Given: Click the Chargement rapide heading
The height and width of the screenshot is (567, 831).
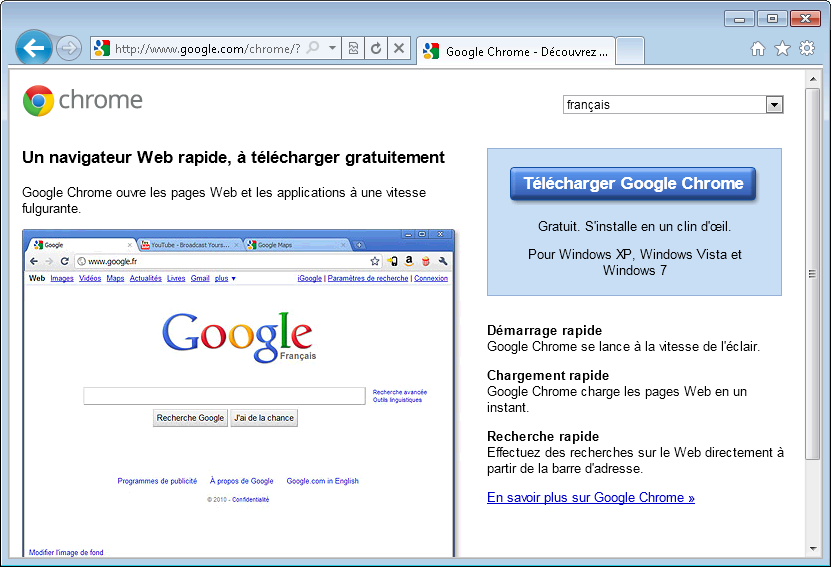Looking at the screenshot, I should (548, 376).
